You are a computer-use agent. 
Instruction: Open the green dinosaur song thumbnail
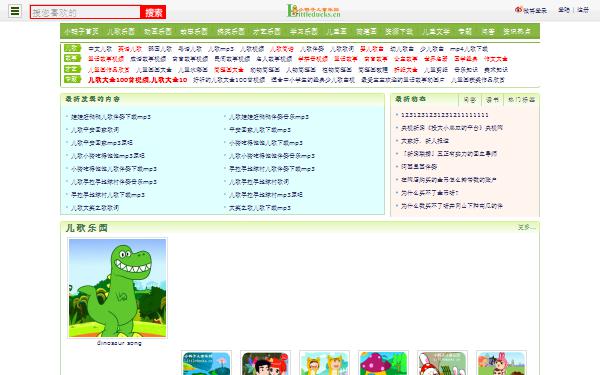(117, 288)
